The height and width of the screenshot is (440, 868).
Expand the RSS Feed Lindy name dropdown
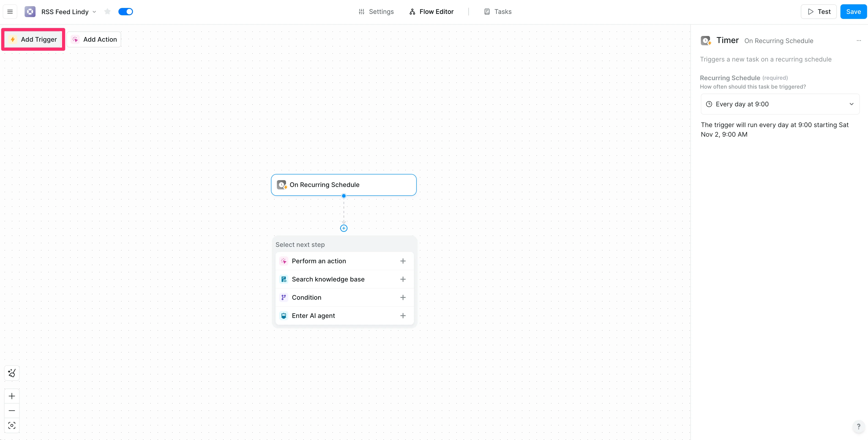point(94,12)
